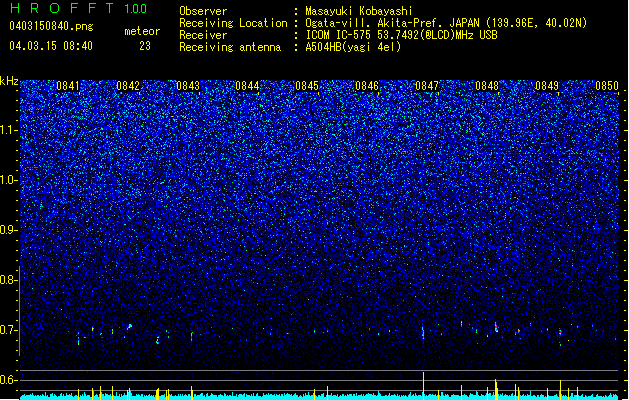Click the 0849 time marker

click(547, 86)
